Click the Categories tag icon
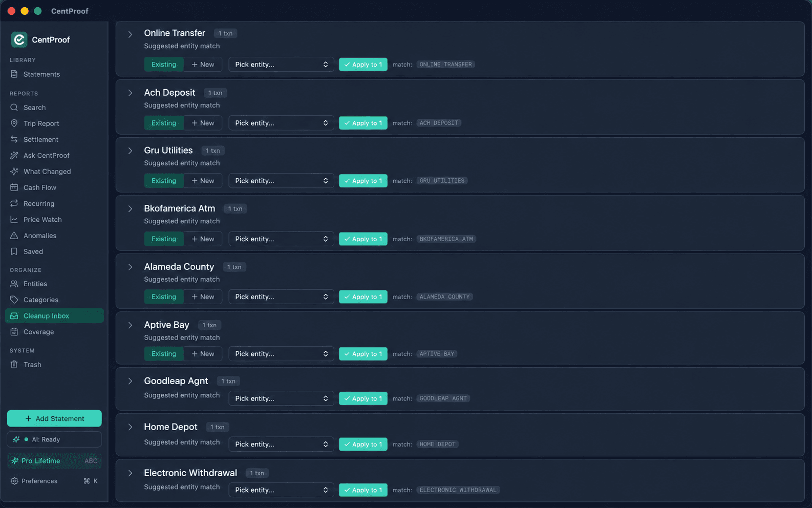 [x=14, y=300]
